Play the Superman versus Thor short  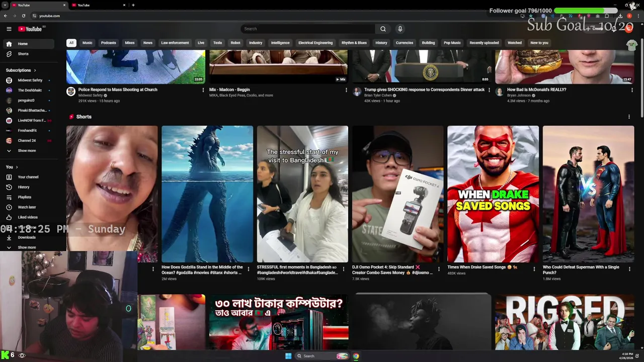(588, 194)
